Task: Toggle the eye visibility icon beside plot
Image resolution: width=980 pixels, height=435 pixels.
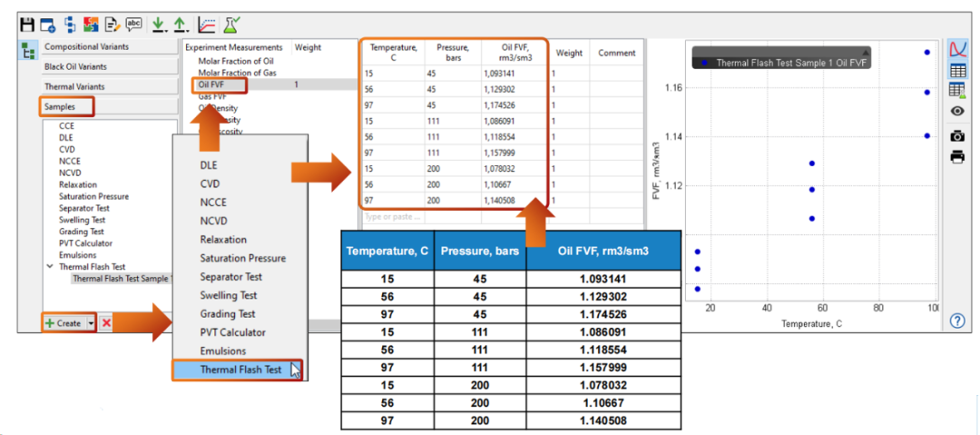Action: [x=956, y=111]
